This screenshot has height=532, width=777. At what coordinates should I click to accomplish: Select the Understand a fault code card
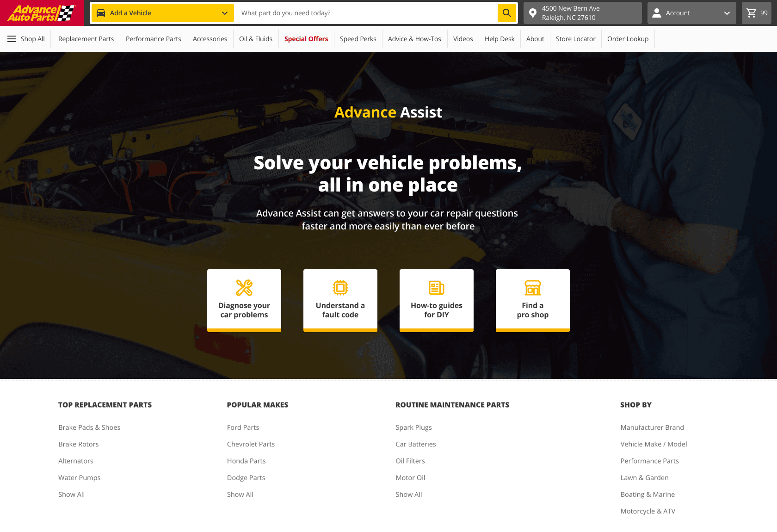(x=340, y=301)
